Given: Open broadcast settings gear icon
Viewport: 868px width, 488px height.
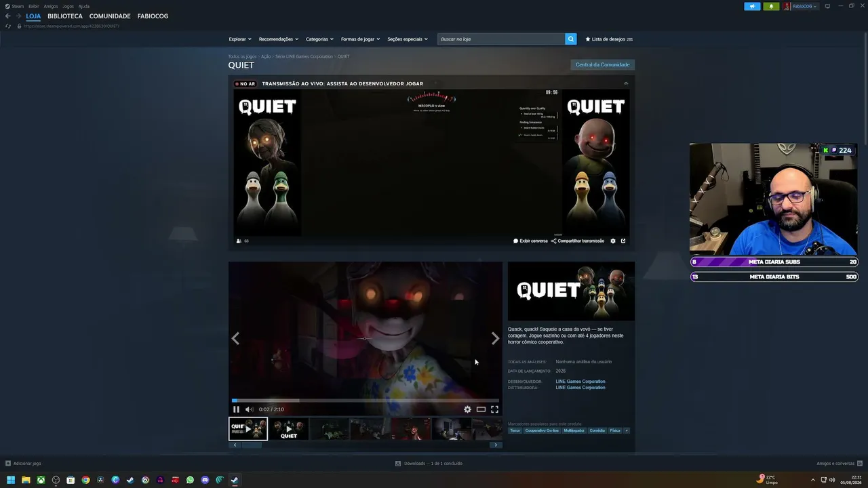Looking at the screenshot, I should pos(613,241).
